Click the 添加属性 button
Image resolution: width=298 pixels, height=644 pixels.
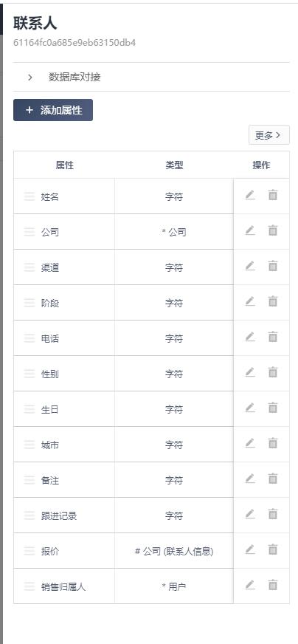53,110
